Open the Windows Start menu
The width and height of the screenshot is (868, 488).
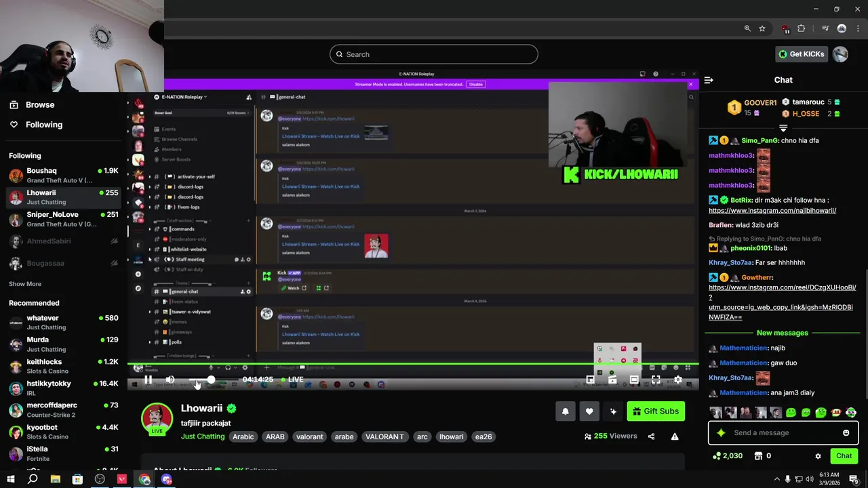click(x=10, y=479)
